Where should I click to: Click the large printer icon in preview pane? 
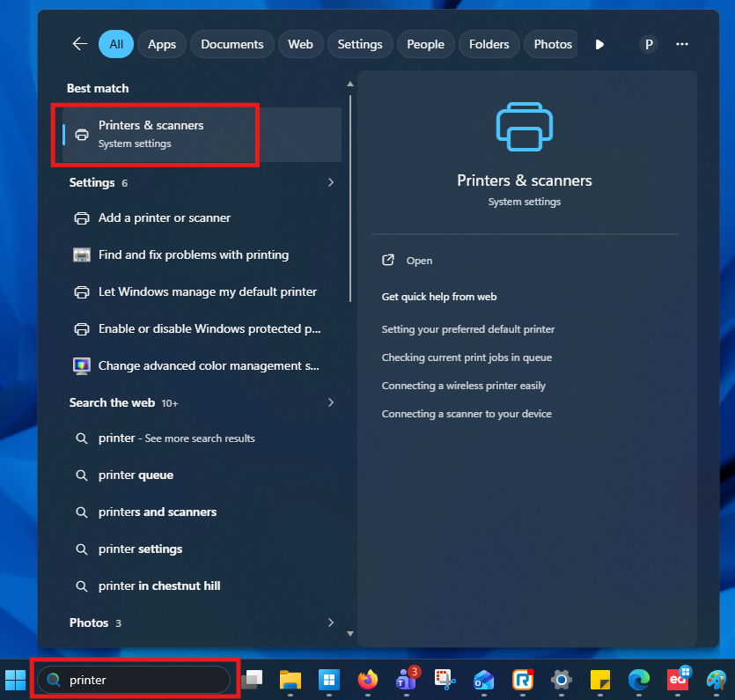[525, 127]
